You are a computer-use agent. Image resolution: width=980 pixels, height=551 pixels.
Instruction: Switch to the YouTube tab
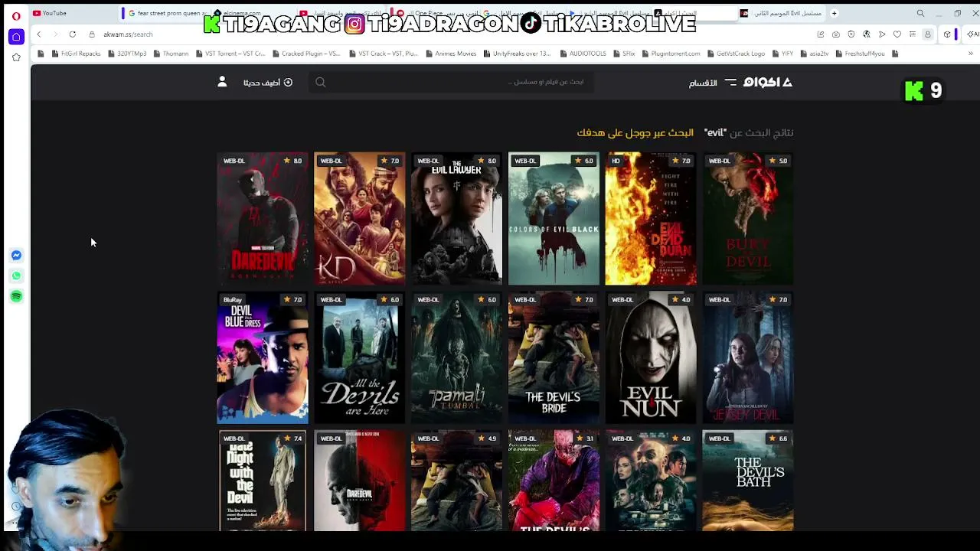74,13
